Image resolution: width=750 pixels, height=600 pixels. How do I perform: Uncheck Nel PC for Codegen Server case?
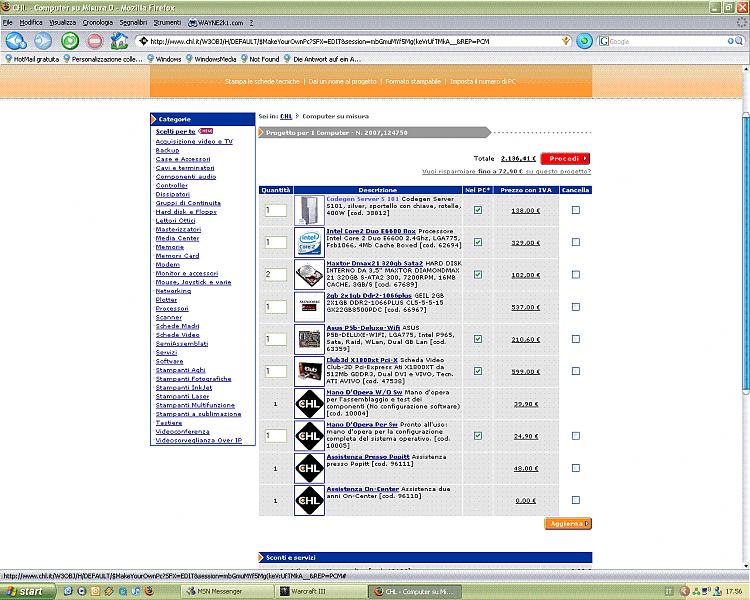(478, 210)
